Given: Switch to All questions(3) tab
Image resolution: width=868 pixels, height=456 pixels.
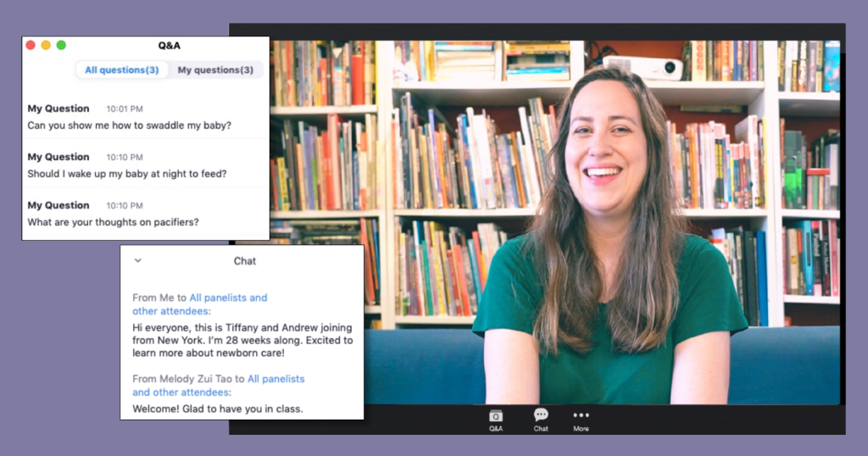Looking at the screenshot, I should point(122,70).
